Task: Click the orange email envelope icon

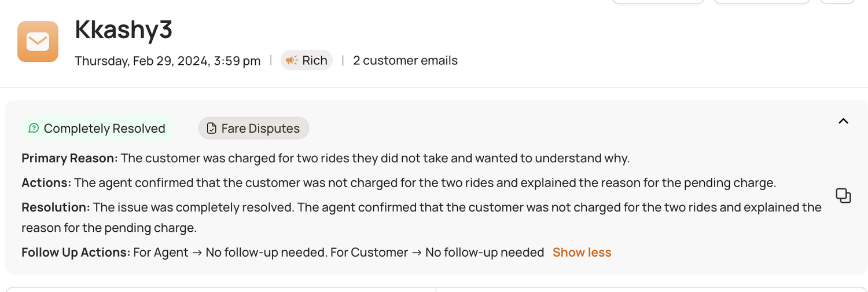Action: click(38, 42)
